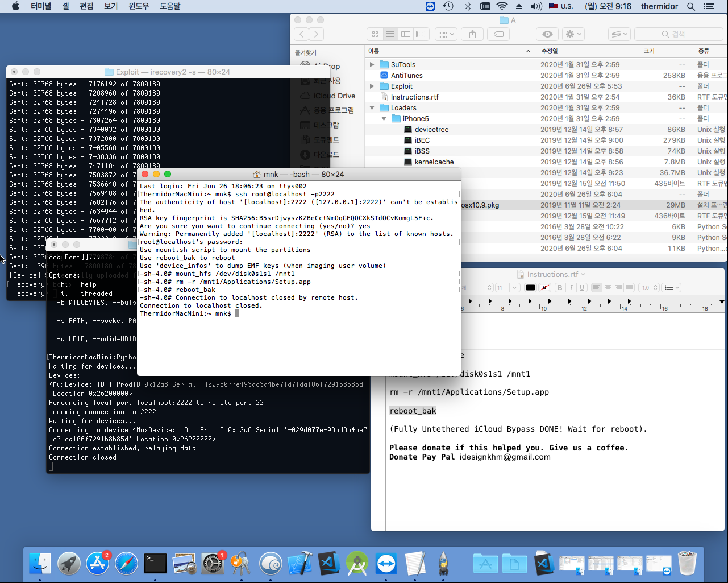This screenshot has height=583, width=728.
Task: Open TeamViewer icon in the Dock
Action: click(386, 563)
